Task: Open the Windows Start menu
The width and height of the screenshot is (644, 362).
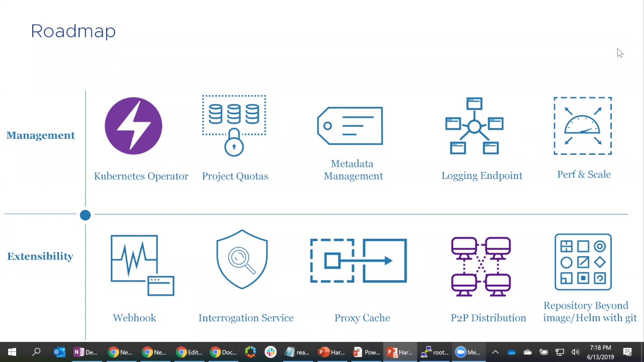Action: pos(12,352)
